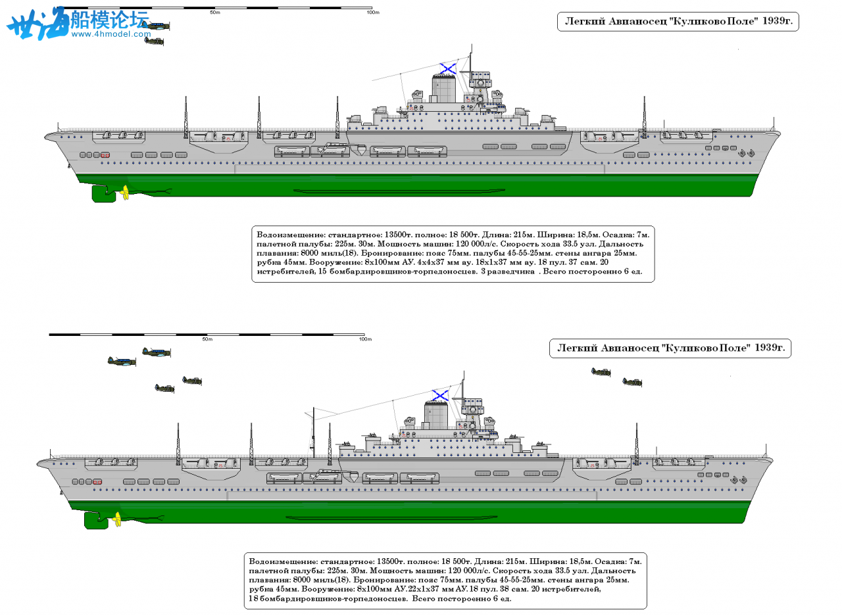Select the blue cross naval flag on upper ship
The width and height of the screenshot is (842, 616).
tap(449, 68)
